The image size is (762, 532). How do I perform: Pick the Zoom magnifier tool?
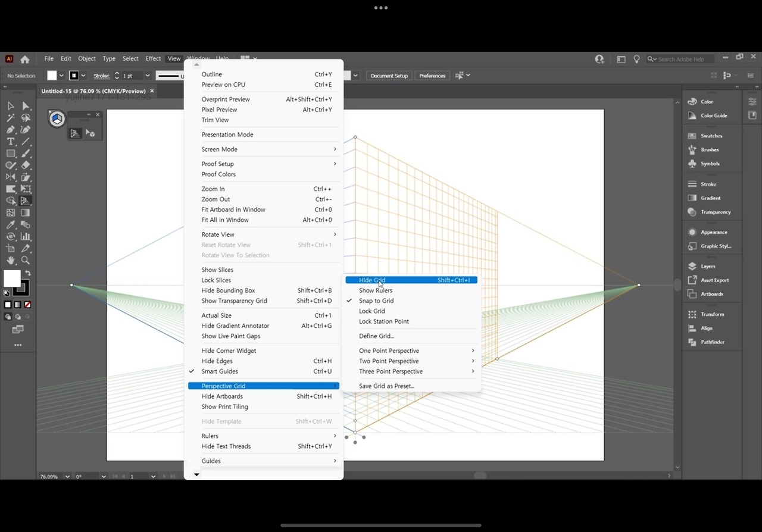pos(26,261)
